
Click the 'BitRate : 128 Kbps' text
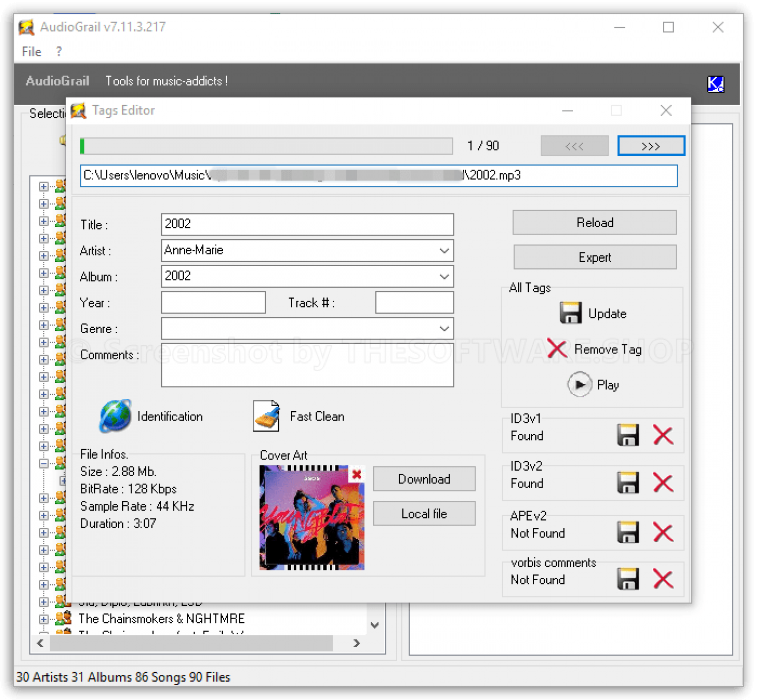129,489
